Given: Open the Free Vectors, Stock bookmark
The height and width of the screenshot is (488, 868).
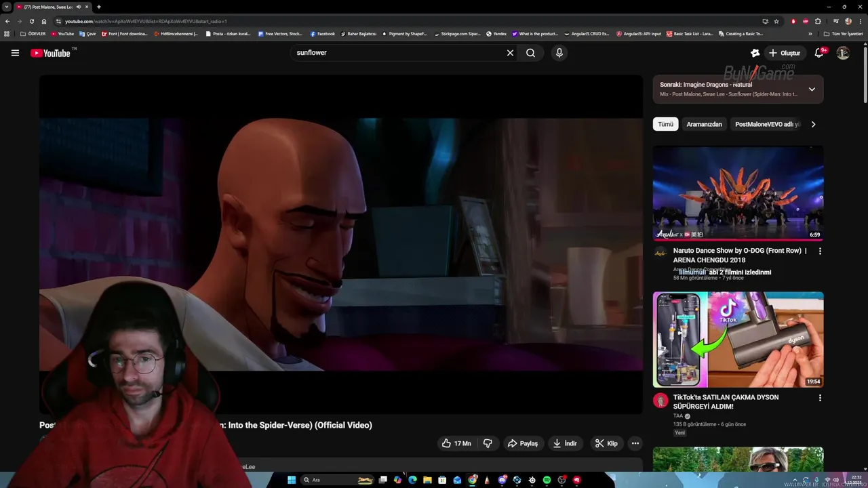Looking at the screenshot, I should pyautogui.click(x=280, y=33).
